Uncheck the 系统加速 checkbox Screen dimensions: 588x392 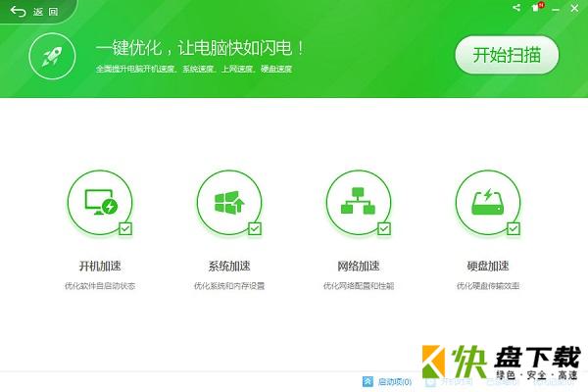click(x=255, y=228)
